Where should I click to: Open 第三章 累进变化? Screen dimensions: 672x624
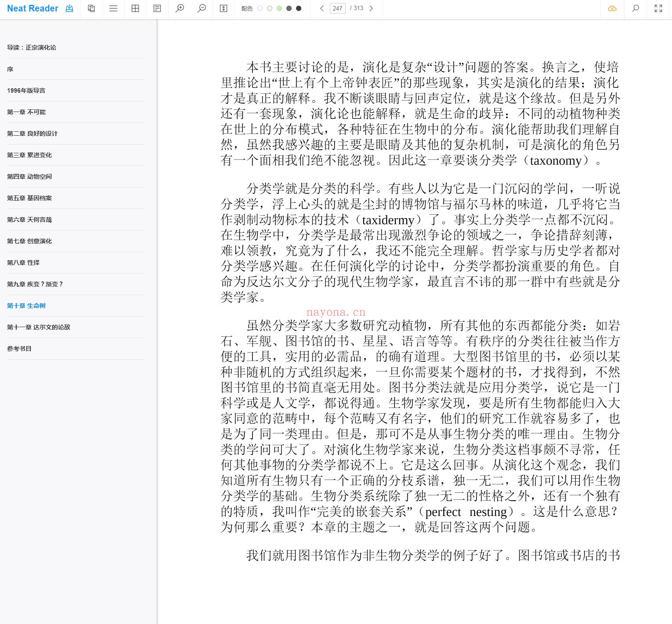pyautogui.click(x=29, y=155)
